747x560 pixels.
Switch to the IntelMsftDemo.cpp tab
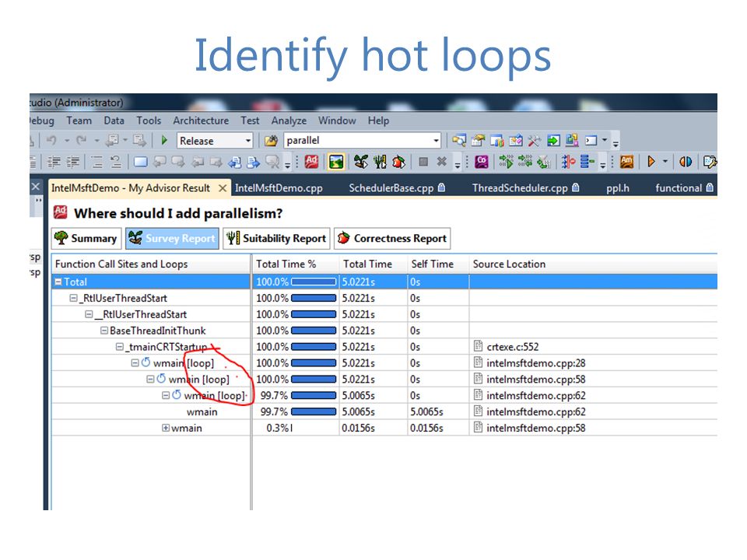click(x=279, y=188)
